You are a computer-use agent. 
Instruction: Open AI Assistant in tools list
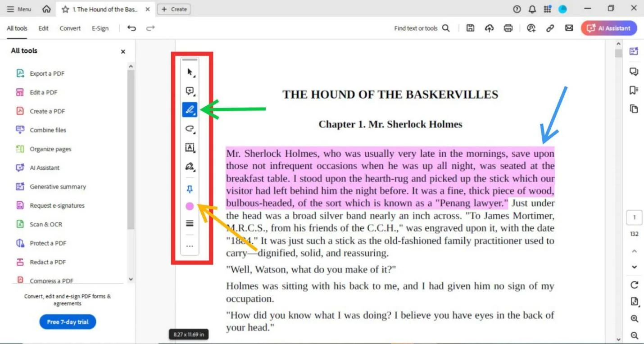point(38,168)
